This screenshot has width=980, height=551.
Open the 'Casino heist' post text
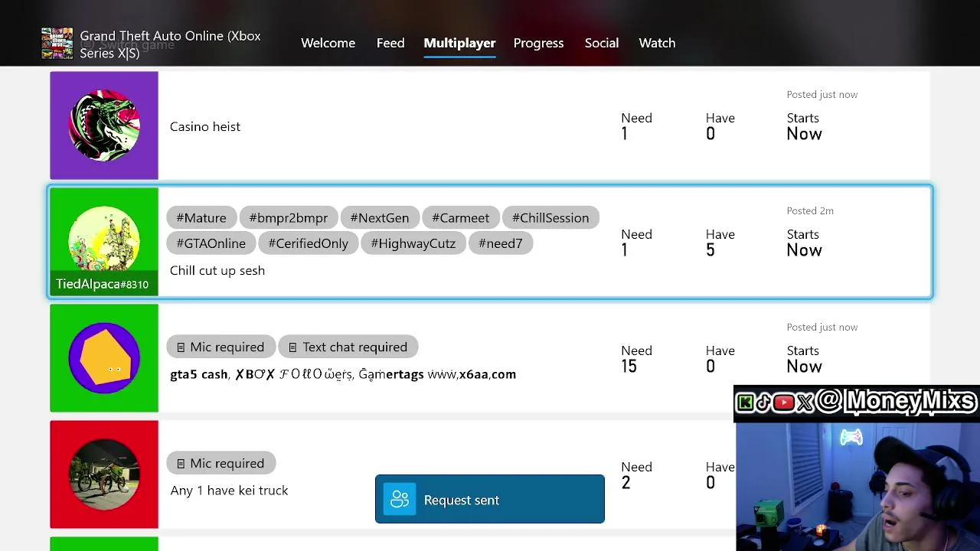point(205,127)
